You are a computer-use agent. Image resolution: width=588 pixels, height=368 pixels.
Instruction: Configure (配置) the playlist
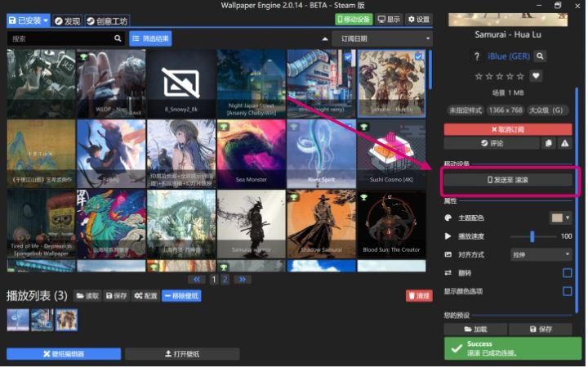tap(146, 296)
